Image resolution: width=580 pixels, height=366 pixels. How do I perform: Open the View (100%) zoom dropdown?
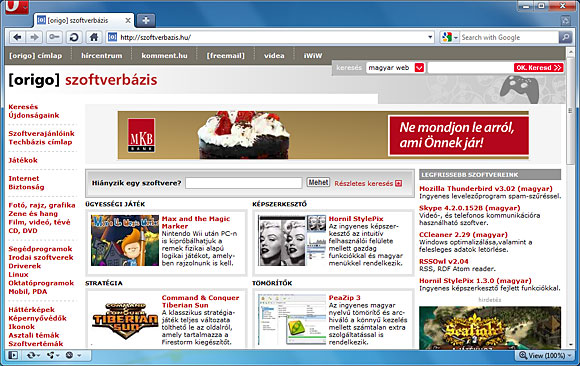pyautogui.click(x=545, y=355)
